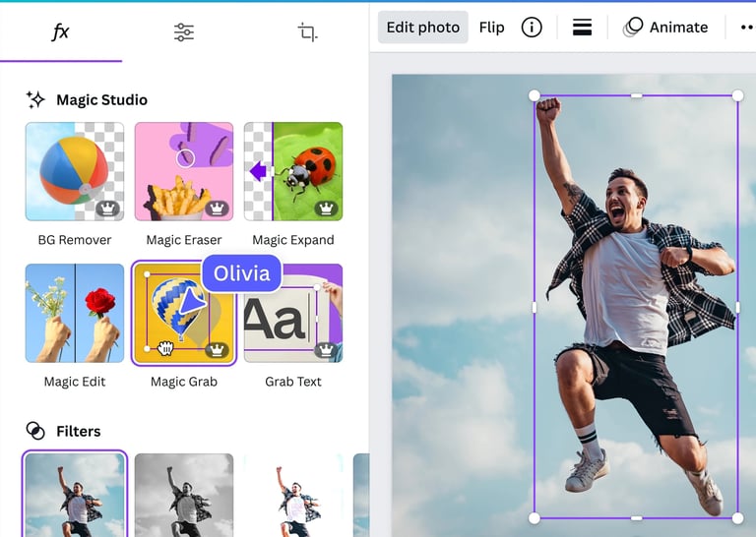Screen dimensions: 756x537
Task: Click the Magic Eraser label
Action: (184, 240)
